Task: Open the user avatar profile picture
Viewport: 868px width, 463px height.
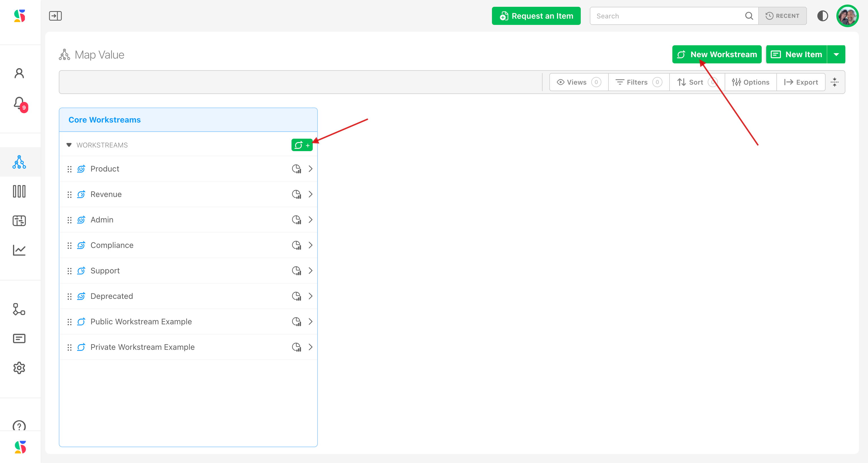Action: coord(847,16)
